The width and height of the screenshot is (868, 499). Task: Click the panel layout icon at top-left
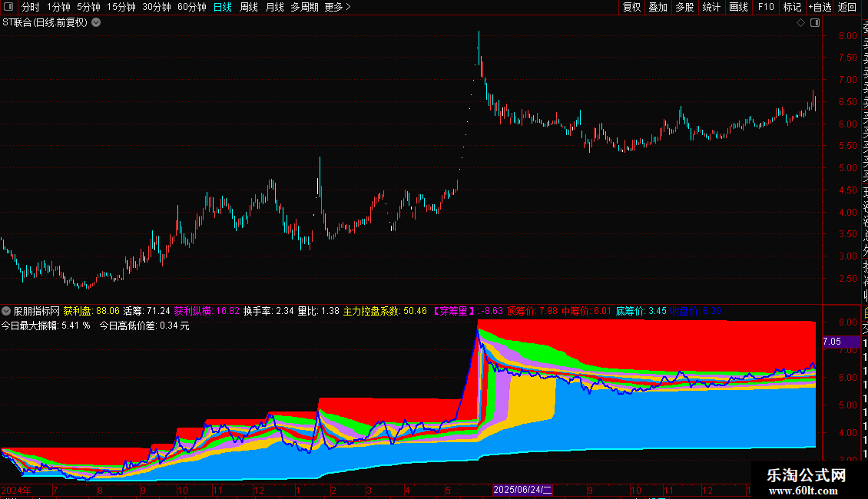click(8, 7)
